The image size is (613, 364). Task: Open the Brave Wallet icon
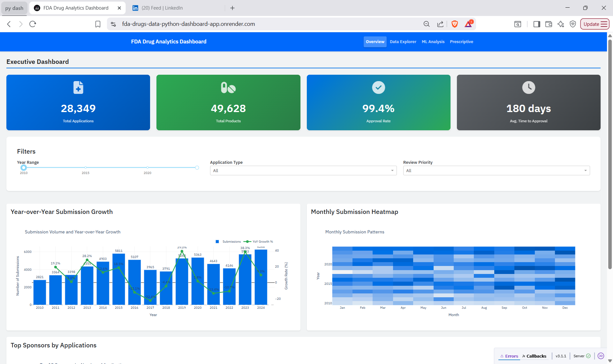click(x=549, y=24)
